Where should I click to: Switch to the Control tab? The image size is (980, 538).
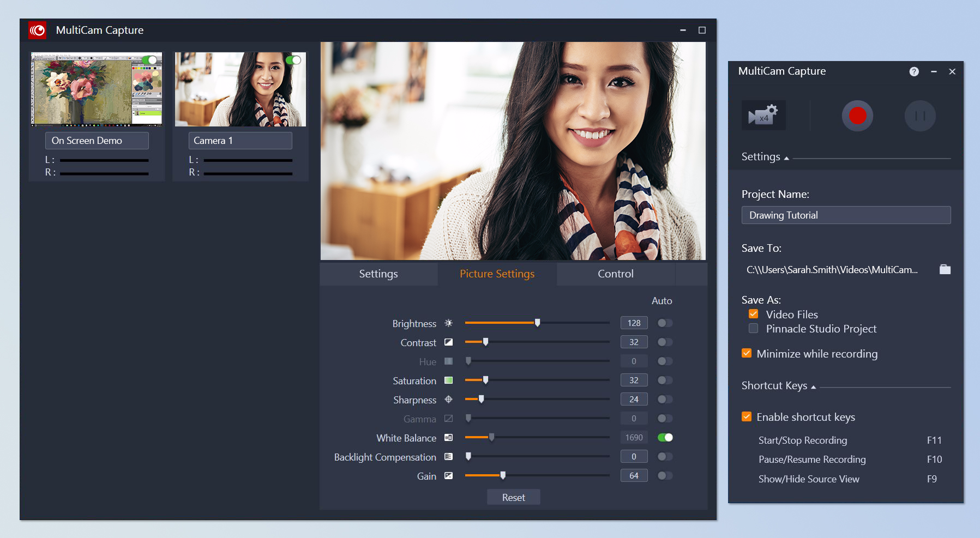tap(615, 274)
